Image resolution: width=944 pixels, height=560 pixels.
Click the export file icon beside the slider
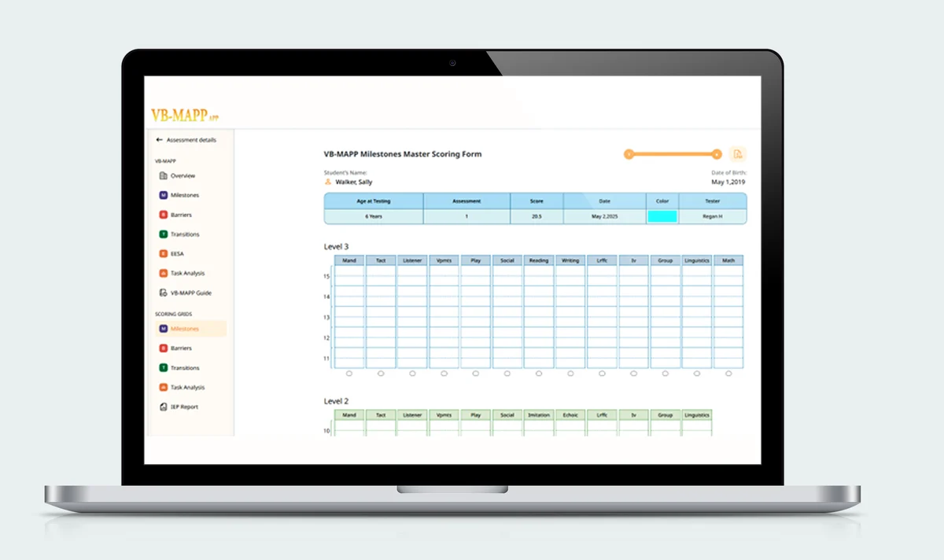click(x=737, y=154)
